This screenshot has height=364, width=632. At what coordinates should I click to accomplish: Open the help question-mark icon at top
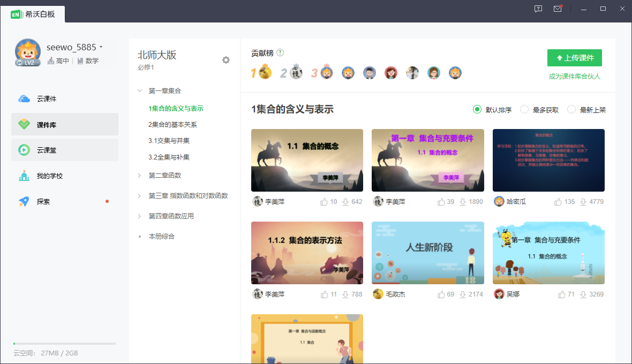tap(537, 9)
